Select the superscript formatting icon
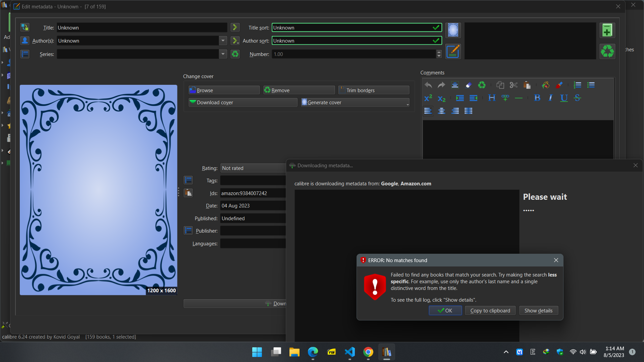Viewport: 644px width, 362px height. pyautogui.click(x=428, y=98)
